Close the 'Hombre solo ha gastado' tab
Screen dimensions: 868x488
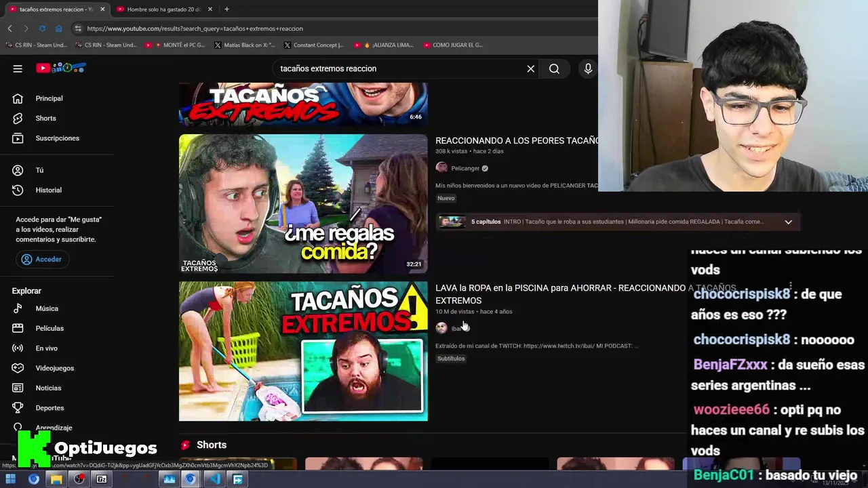click(210, 9)
